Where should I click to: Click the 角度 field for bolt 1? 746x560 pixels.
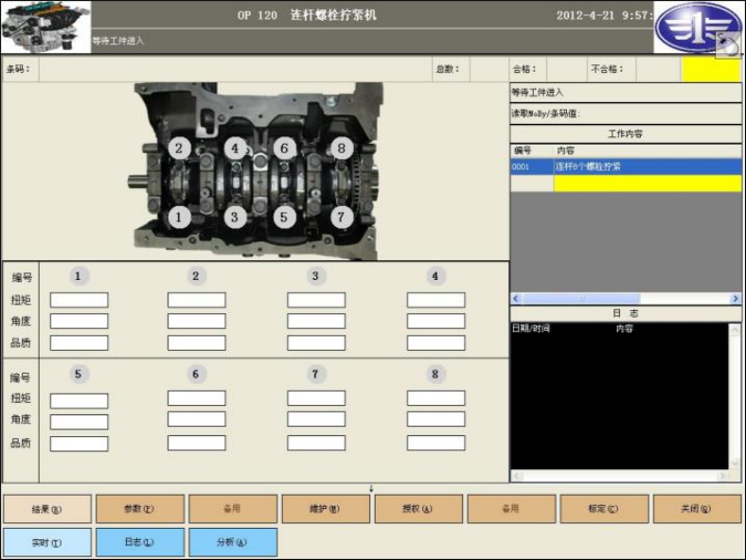pyautogui.click(x=79, y=321)
